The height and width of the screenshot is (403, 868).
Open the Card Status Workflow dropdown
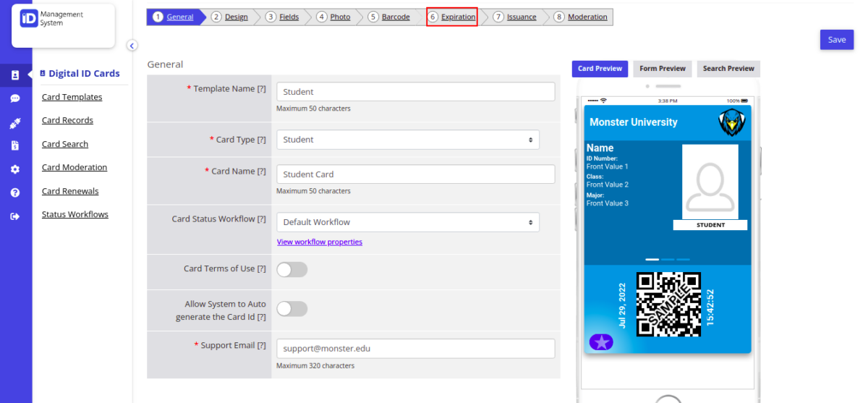408,222
